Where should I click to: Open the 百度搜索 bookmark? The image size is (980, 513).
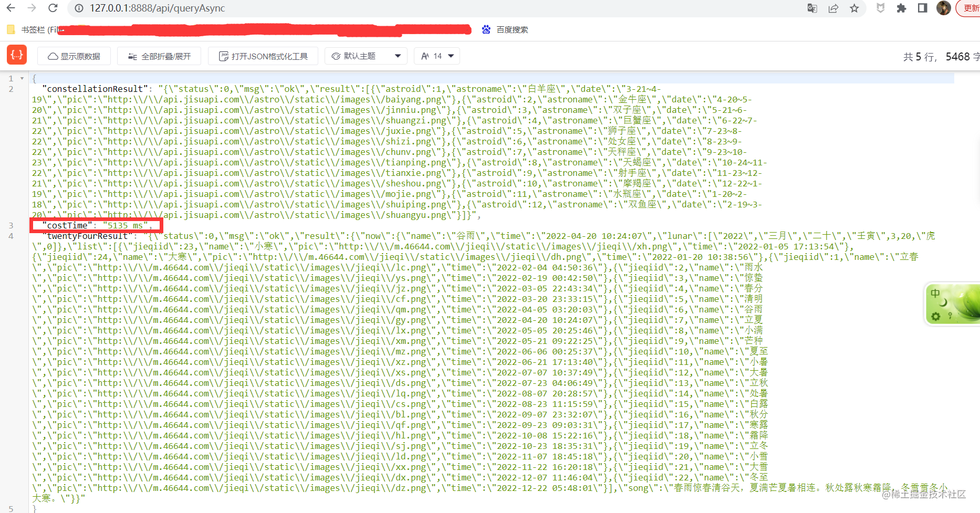505,30
